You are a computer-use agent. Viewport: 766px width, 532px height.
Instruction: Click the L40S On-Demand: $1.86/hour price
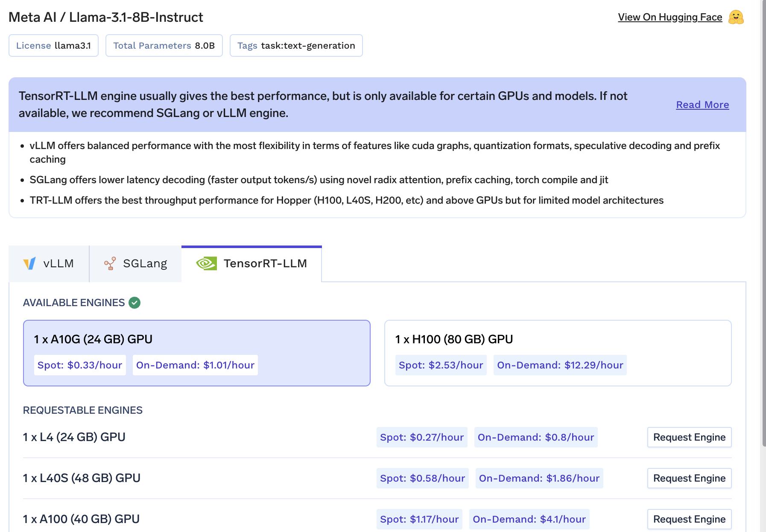[539, 478]
